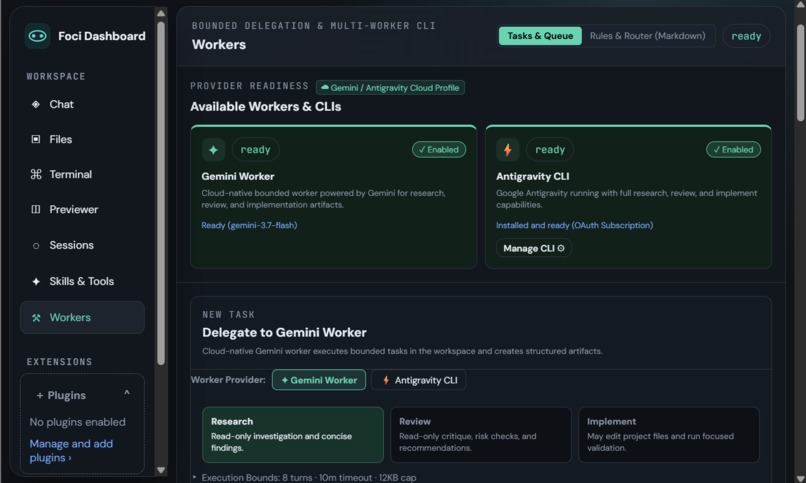The height and width of the screenshot is (483, 806).
Task: Click the Antigravity CLI lightning card icon
Action: pos(508,150)
